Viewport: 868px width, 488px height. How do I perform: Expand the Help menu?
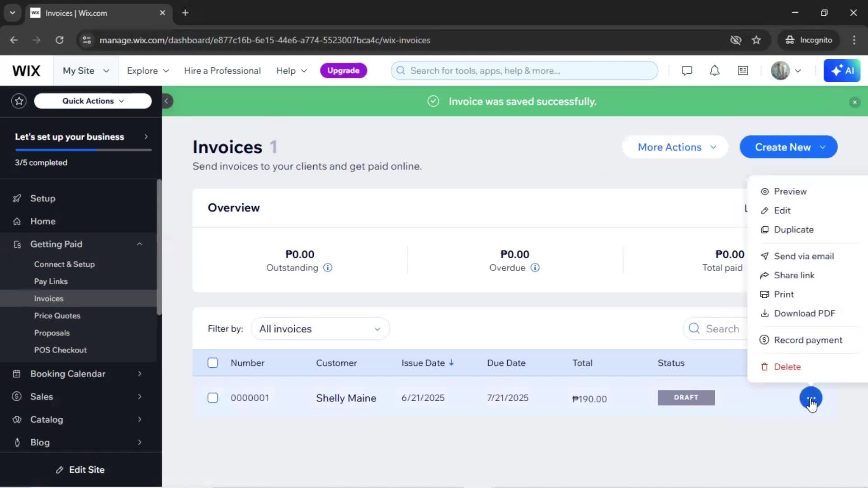pos(292,70)
